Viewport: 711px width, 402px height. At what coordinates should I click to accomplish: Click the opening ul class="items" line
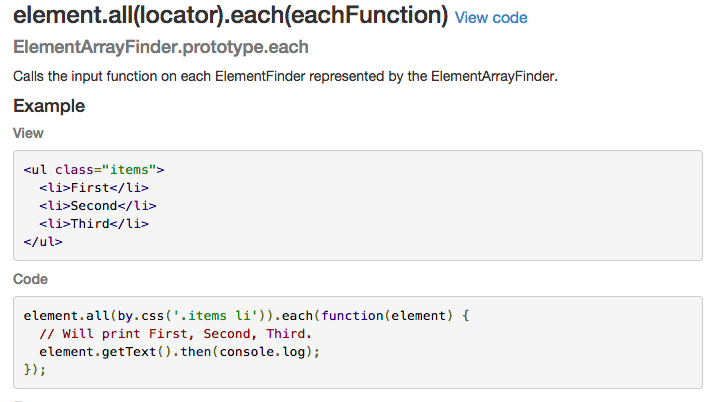(94, 170)
